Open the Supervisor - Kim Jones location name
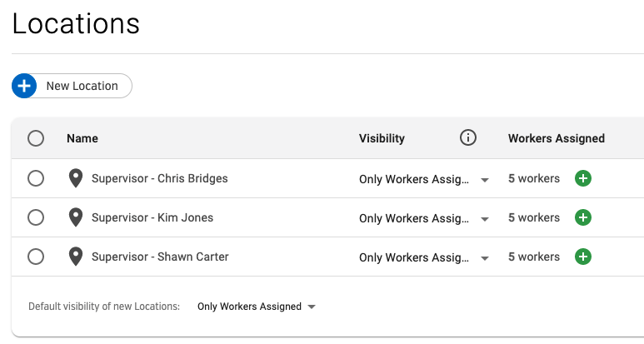The height and width of the screenshot is (344, 644). (x=152, y=217)
